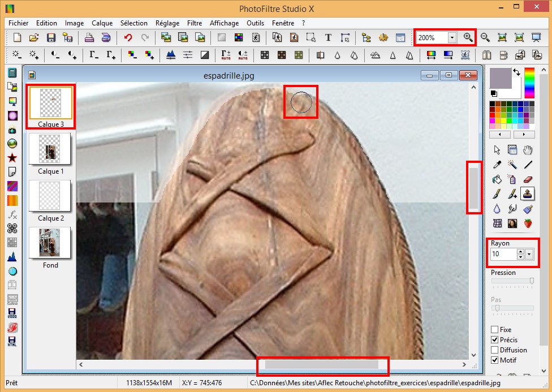Click the Mona Lisa art tool icon
Image resolution: width=552 pixels, height=392 pixels.
(512, 223)
